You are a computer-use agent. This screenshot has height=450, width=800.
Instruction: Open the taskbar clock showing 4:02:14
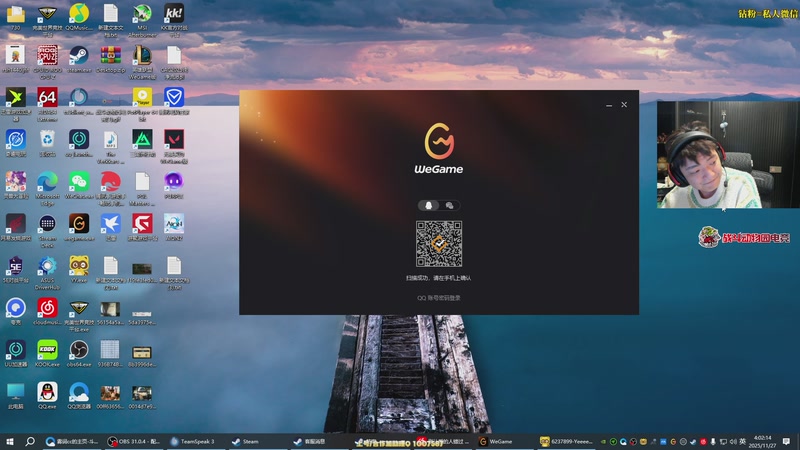pos(763,441)
